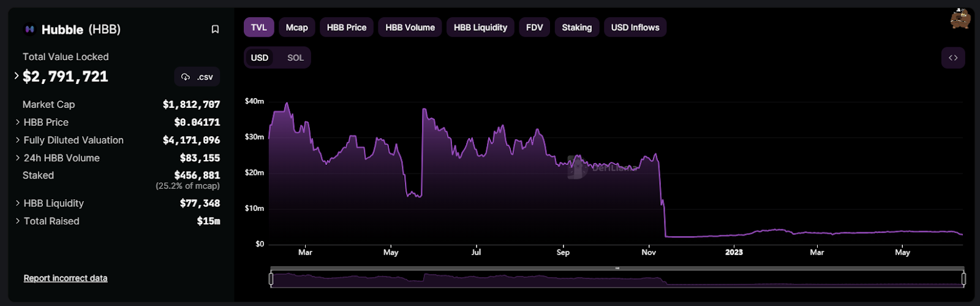Click the $30m y-axis label
980x306 pixels.
254,137
